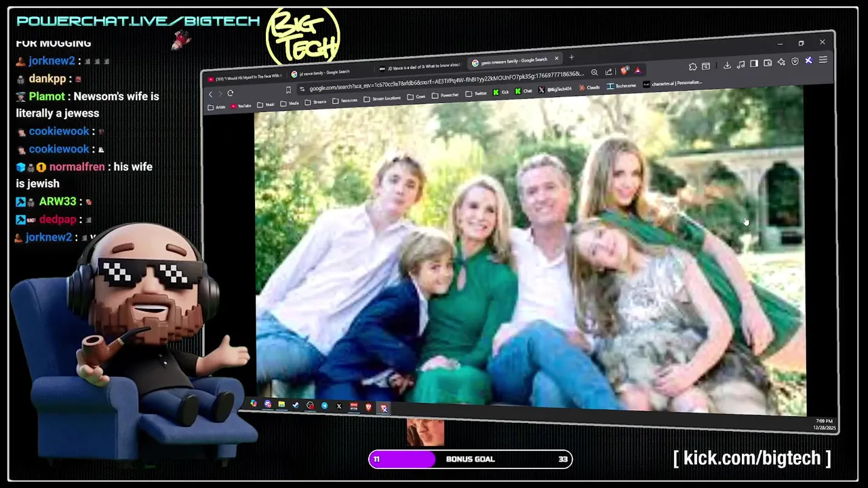The image size is (868, 488).
Task: Open Discord from the taskbar
Action: click(x=268, y=404)
